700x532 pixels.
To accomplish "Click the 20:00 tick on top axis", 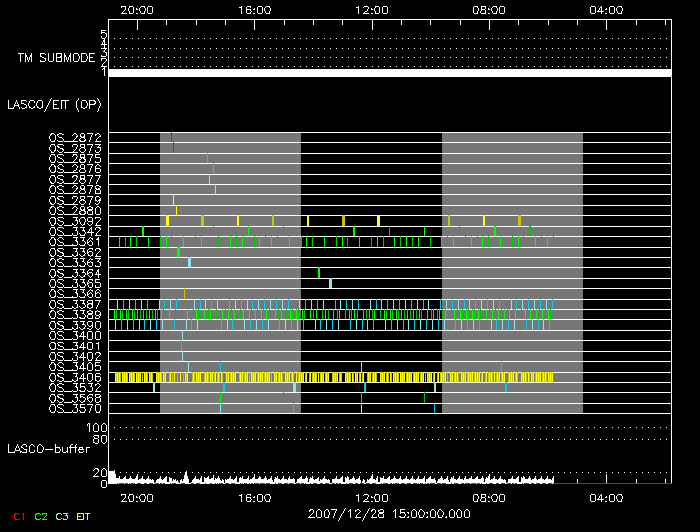I will pyautogui.click(x=136, y=9).
